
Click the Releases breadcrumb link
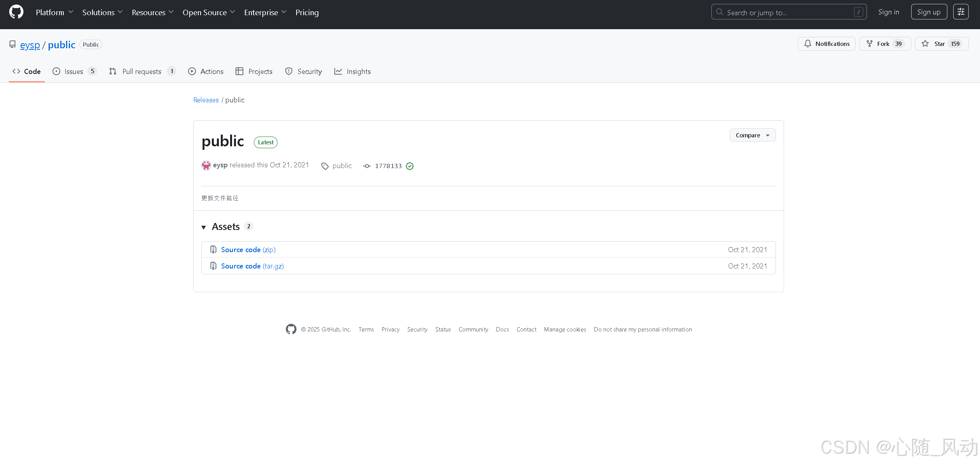click(x=206, y=100)
